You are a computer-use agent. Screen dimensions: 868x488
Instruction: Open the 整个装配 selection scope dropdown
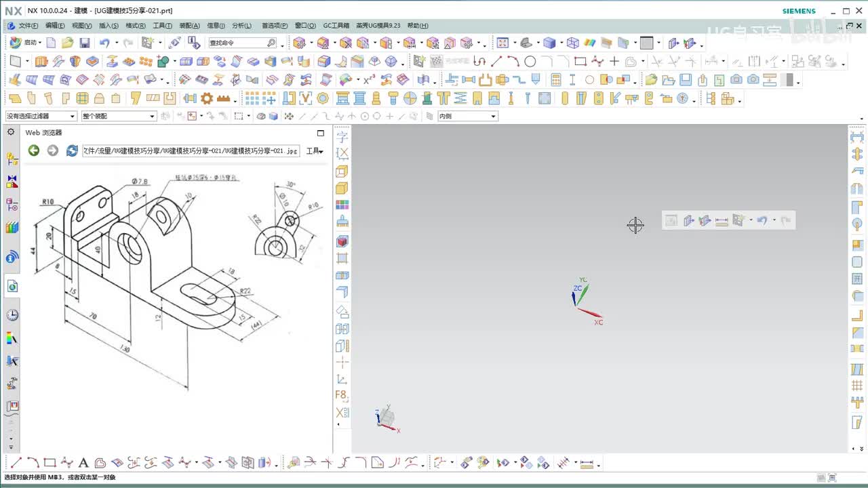(119, 116)
